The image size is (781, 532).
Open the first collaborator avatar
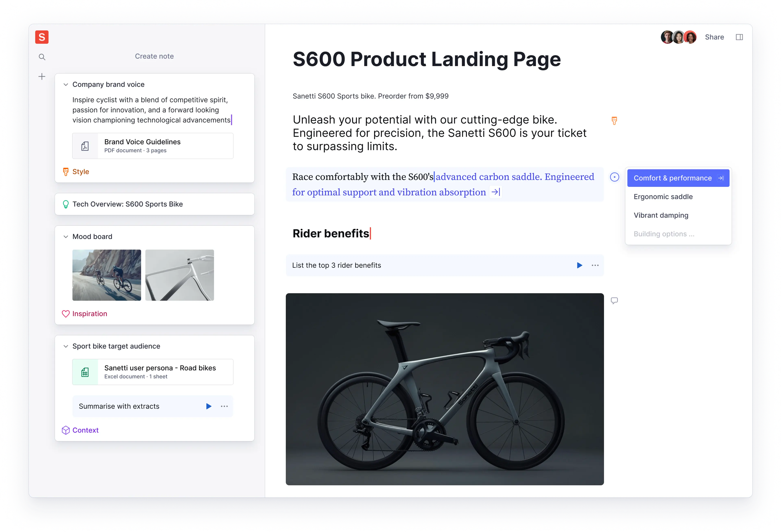(x=667, y=37)
